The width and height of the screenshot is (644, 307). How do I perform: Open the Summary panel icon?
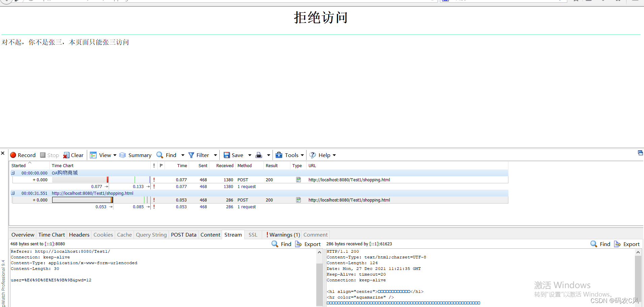coord(122,155)
